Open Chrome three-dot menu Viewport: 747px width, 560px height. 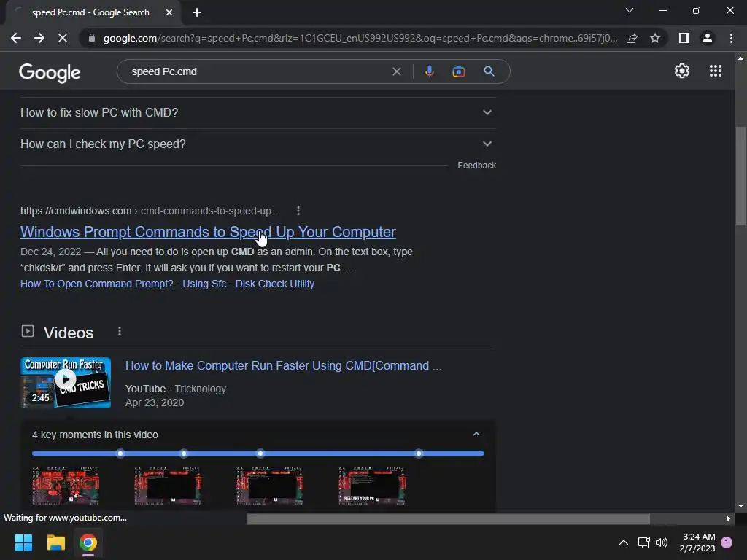coord(731,38)
